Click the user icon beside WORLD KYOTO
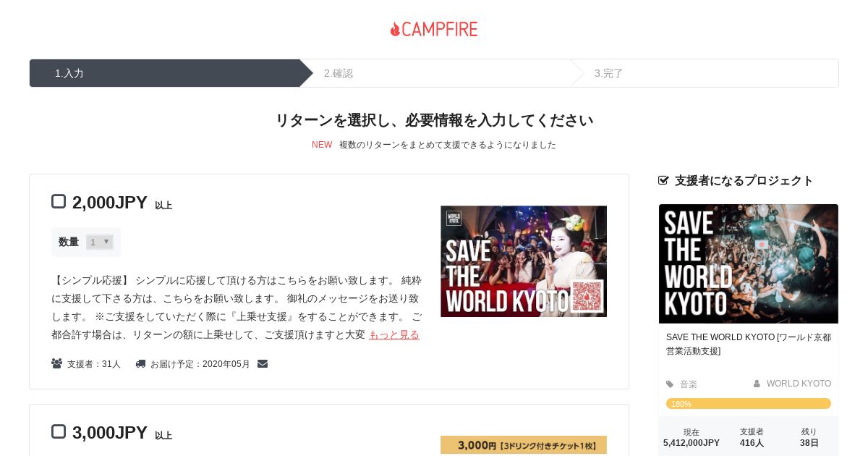This screenshot has width=868, height=456. point(757,384)
